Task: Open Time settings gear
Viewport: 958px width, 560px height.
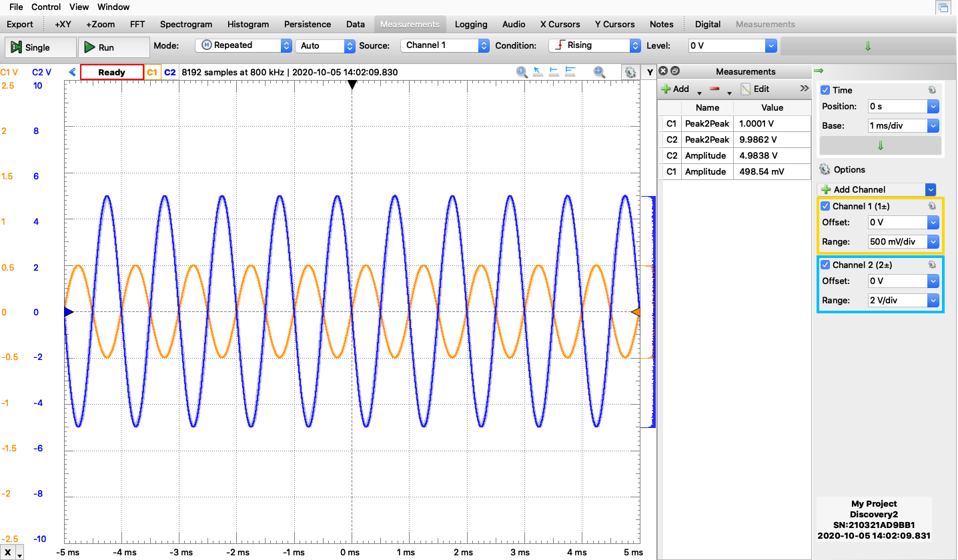Action: (x=932, y=90)
